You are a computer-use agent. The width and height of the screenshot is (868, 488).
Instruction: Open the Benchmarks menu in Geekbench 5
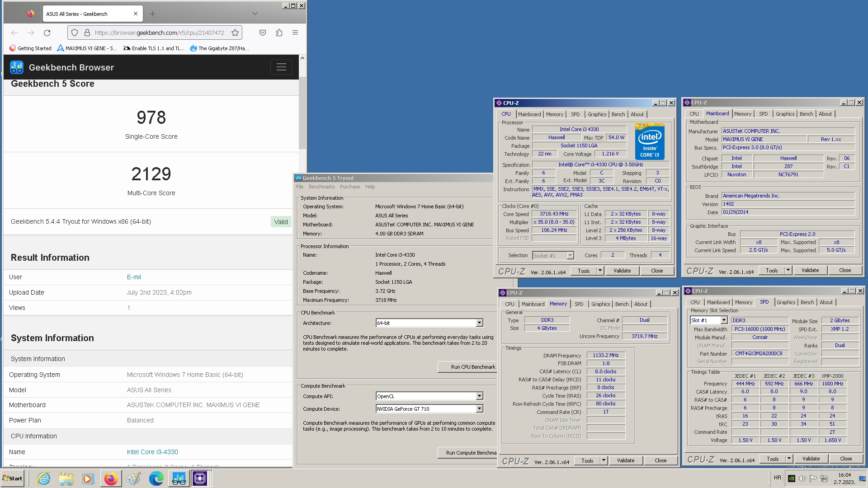322,187
